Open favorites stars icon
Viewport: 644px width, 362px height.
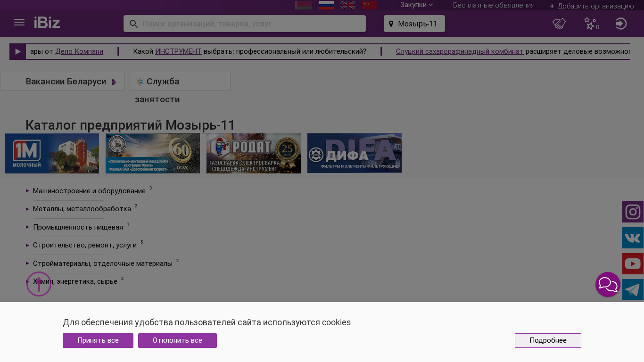pyautogui.click(x=591, y=24)
